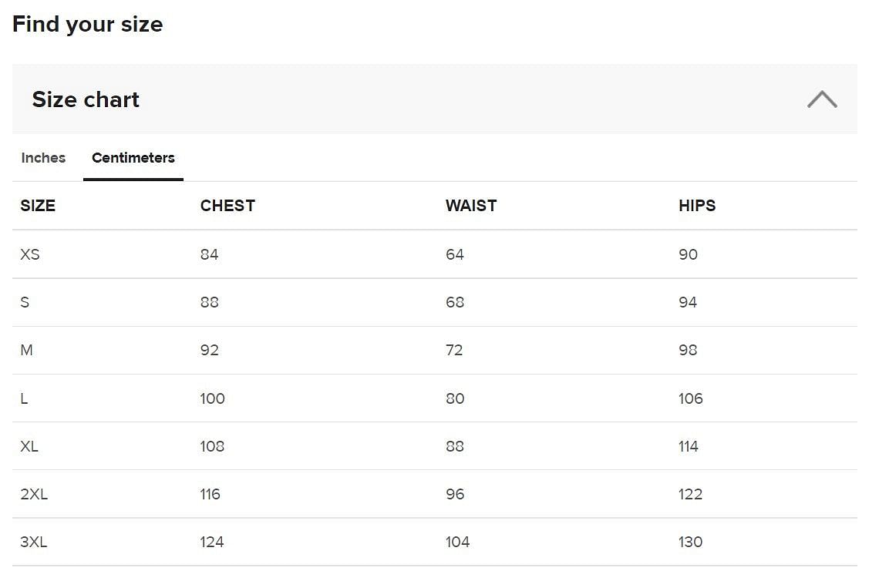Viewport: 869px width, 588px height.
Task: Select the Centimeters tab
Action: coord(133,158)
